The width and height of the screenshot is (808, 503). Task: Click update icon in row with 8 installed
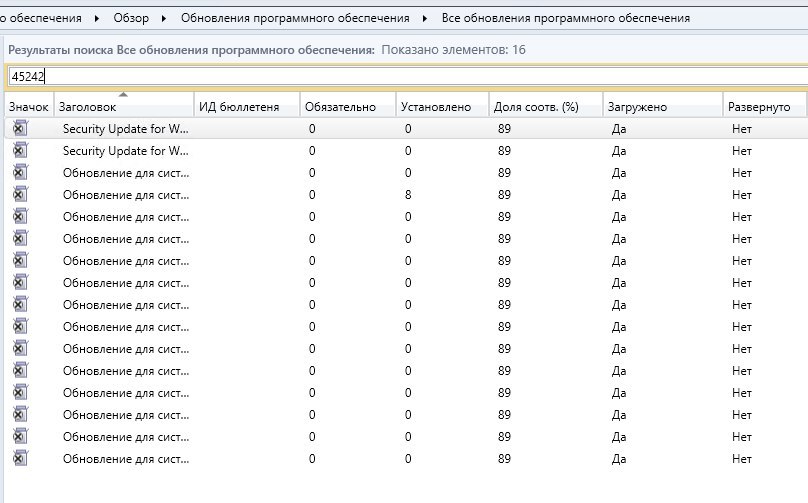[20, 194]
